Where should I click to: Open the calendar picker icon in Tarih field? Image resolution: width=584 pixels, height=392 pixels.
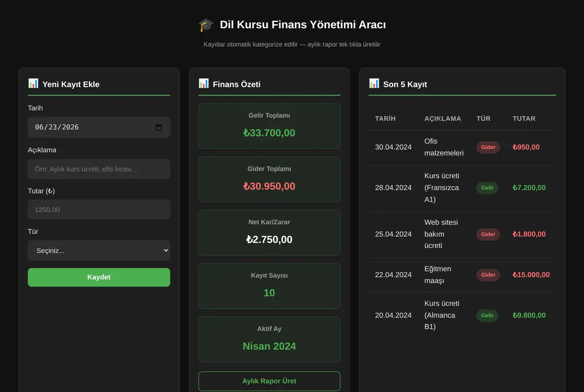point(159,127)
